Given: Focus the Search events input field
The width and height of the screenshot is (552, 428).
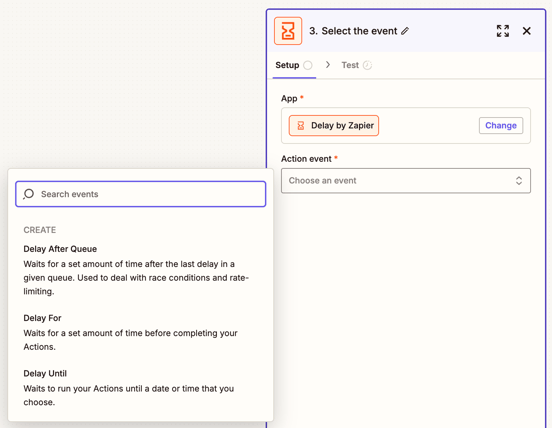Looking at the screenshot, I should point(140,194).
